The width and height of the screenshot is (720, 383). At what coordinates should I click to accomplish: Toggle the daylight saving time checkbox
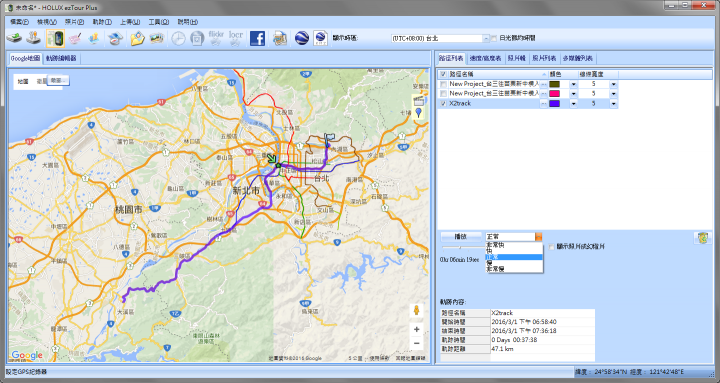pos(494,38)
